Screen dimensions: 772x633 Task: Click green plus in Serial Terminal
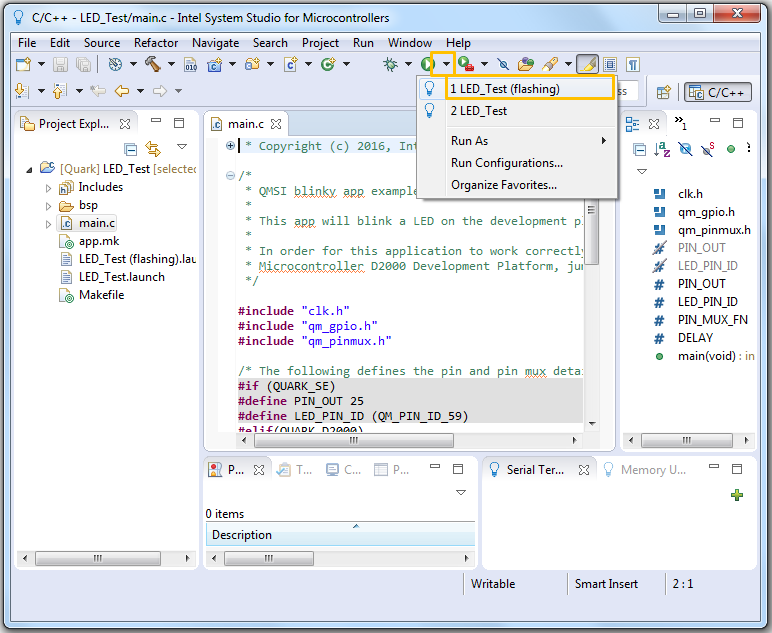click(737, 495)
